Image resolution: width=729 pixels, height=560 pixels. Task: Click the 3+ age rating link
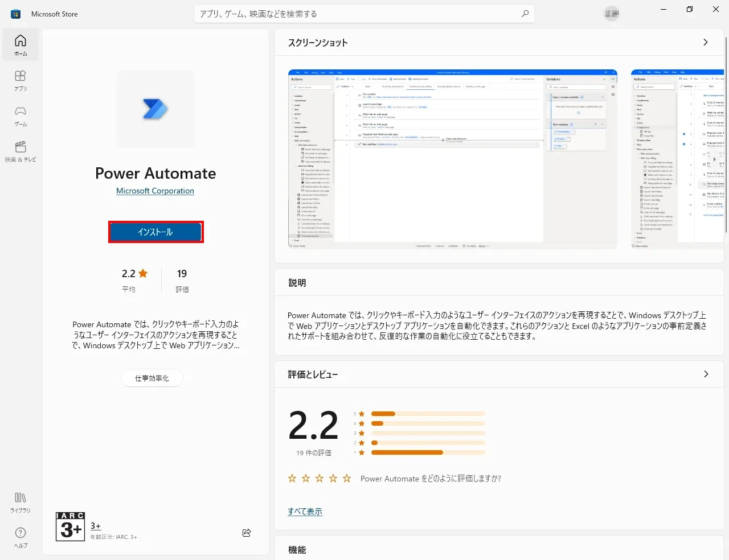coord(96,526)
